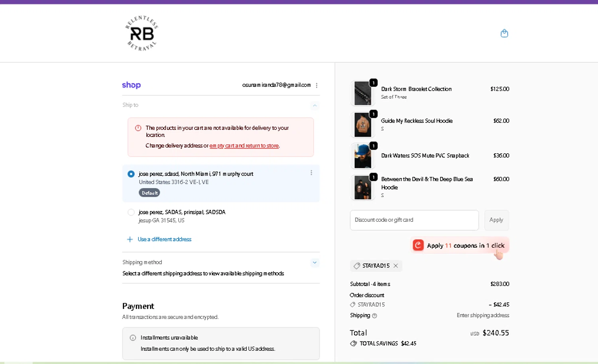The height and width of the screenshot is (364, 598).
Task: Click the - $42.45 discount amount
Action: point(499,305)
